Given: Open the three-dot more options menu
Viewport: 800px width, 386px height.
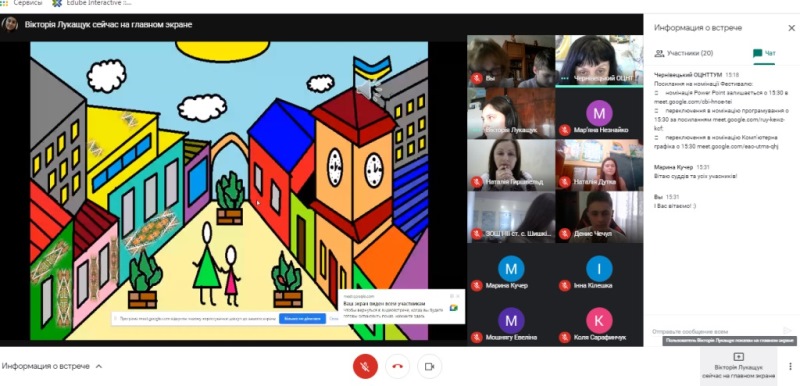Looking at the screenshot, I should pyautogui.click(x=790, y=366).
